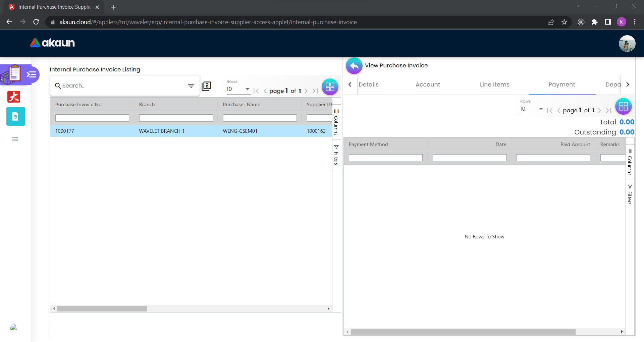Switch to the Account tab
This screenshot has width=644, height=342.
pyautogui.click(x=428, y=84)
